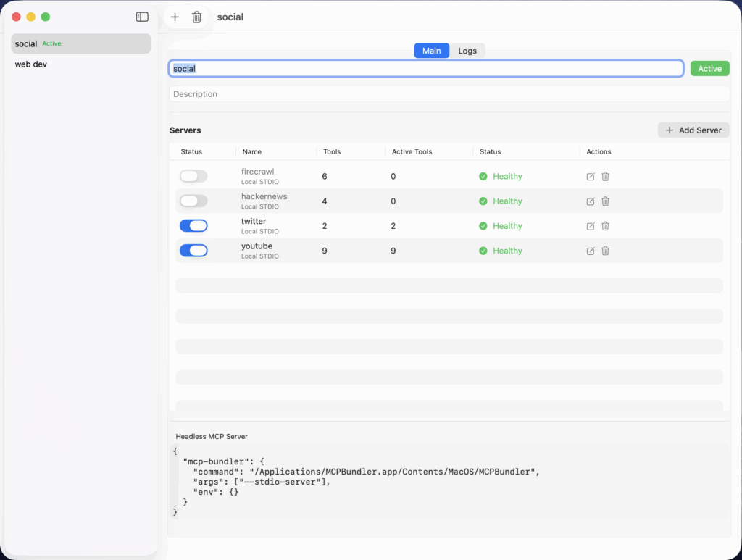The height and width of the screenshot is (560, 742).
Task: Click the Description input field
Action: 449,94
